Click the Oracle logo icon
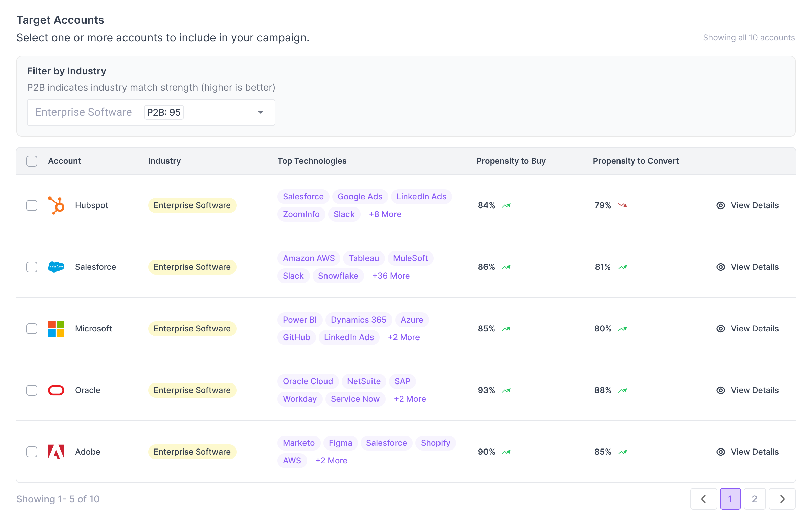The height and width of the screenshot is (526, 812). 56,390
